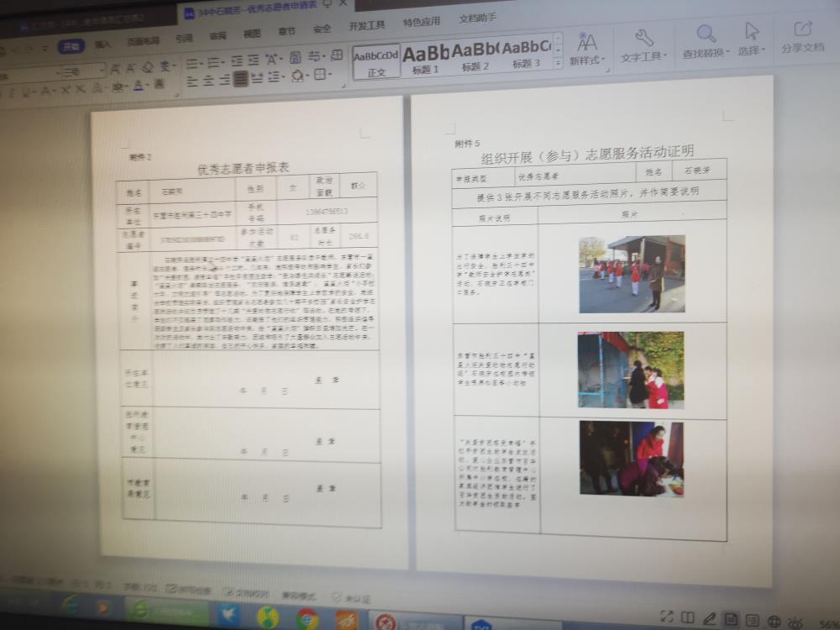Toggle page layout view in status bar
This screenshot has height=630, width=840.
pos(731,620)
